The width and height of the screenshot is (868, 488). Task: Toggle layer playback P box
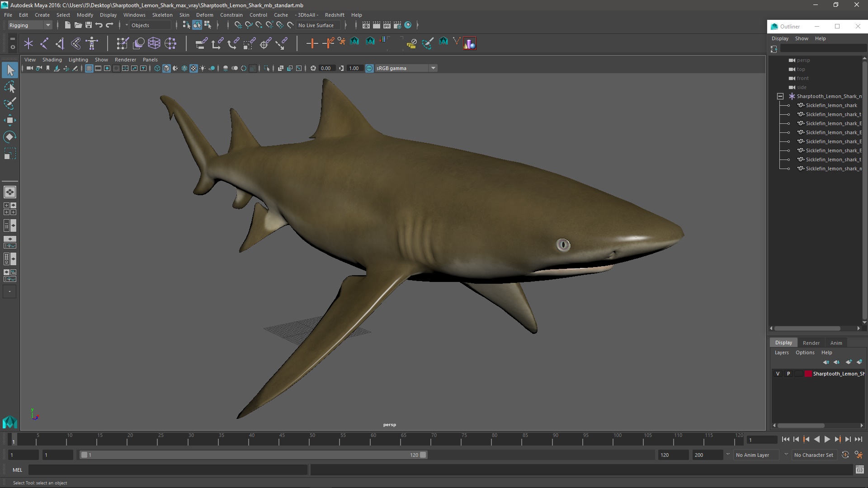[788, 374]
